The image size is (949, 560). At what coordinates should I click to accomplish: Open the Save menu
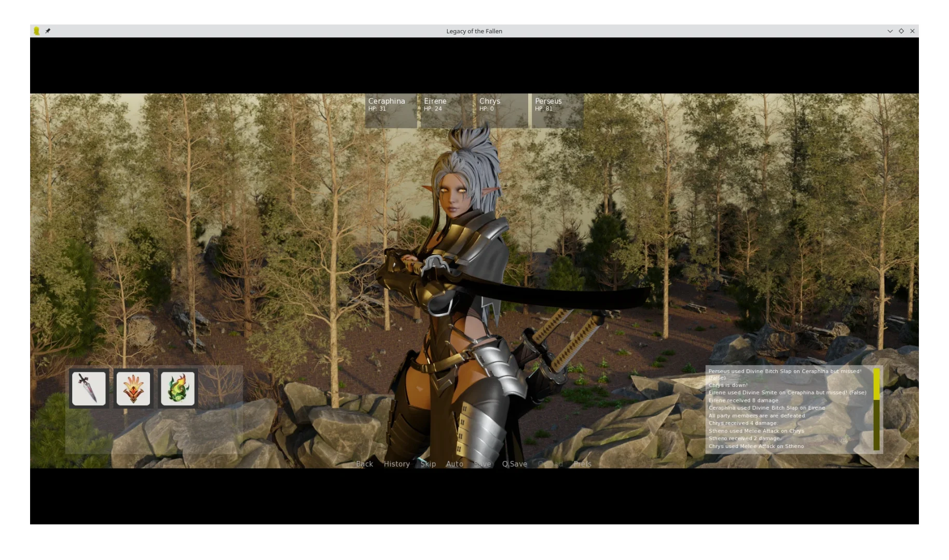point(482,464)
